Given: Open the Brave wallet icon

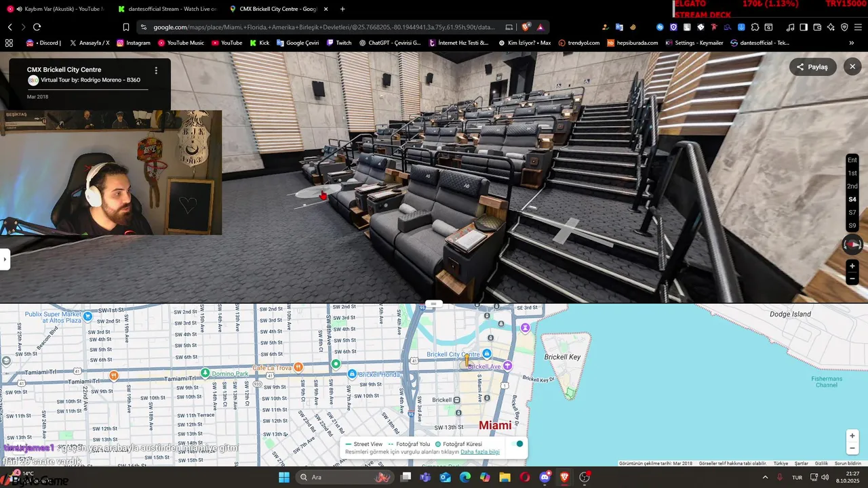Looking at the screenshot, I should pos(817,27).
